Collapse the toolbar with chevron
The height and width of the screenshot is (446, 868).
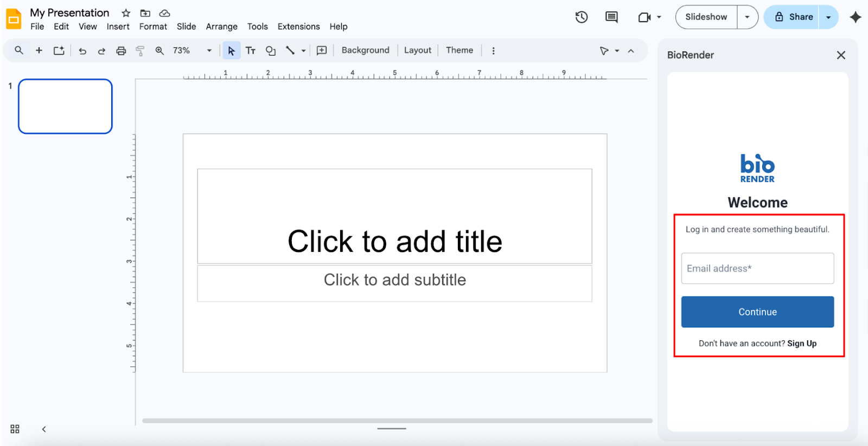point(631,51)
